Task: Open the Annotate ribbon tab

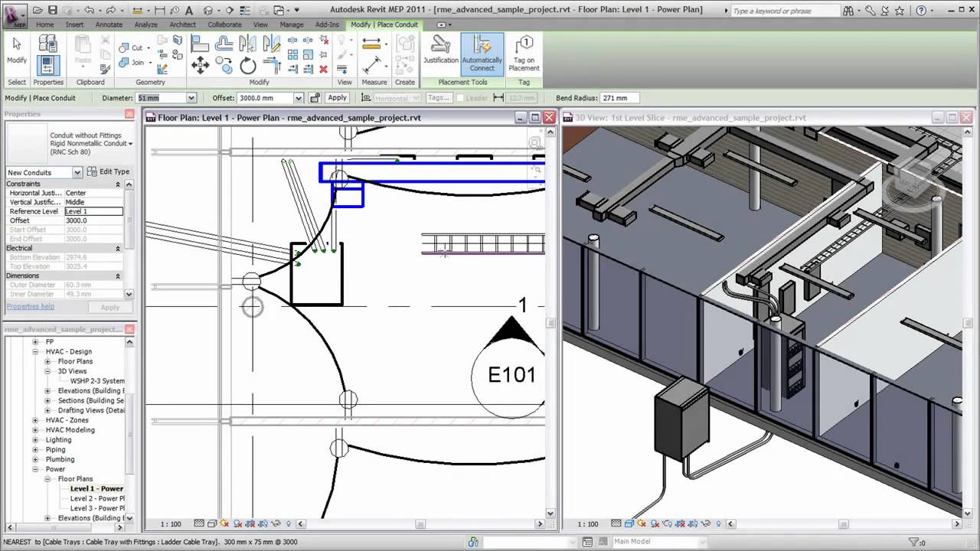Action: [x=109, y=24]
